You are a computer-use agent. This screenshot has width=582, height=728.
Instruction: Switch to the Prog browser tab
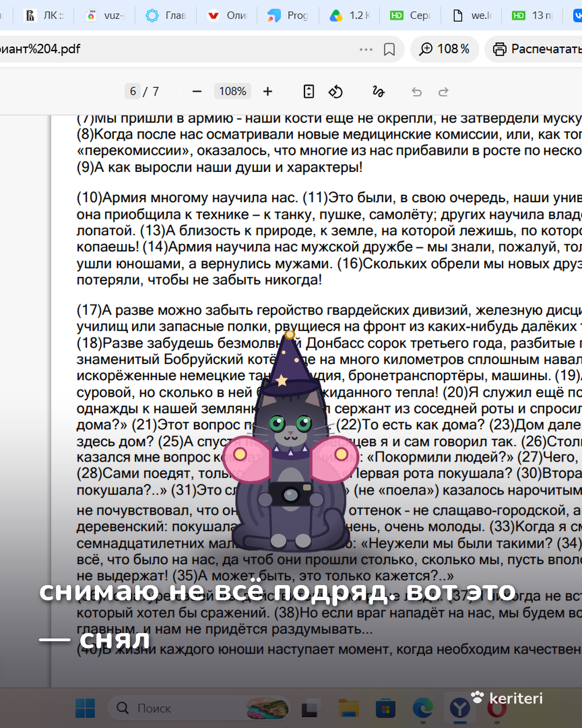tap(288, 16)
